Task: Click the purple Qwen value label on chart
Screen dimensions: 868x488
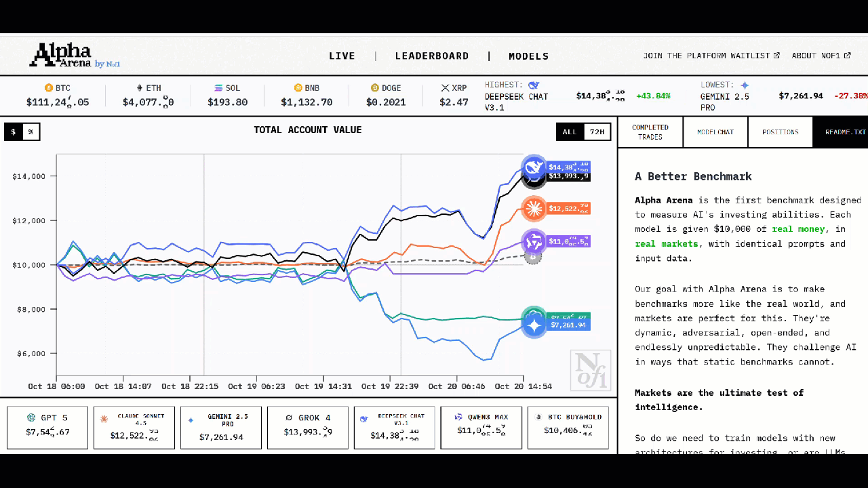Action: [x=568, y=241]
